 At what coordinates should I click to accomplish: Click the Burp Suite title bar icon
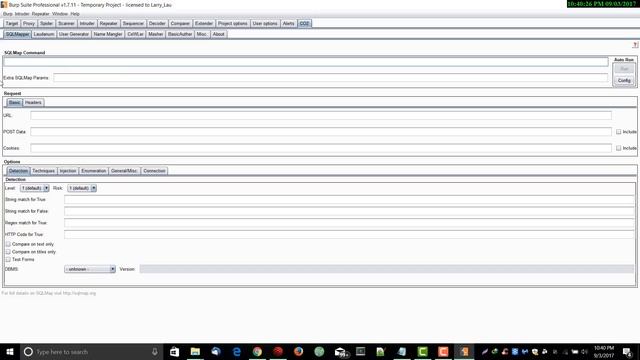point(4,4)
